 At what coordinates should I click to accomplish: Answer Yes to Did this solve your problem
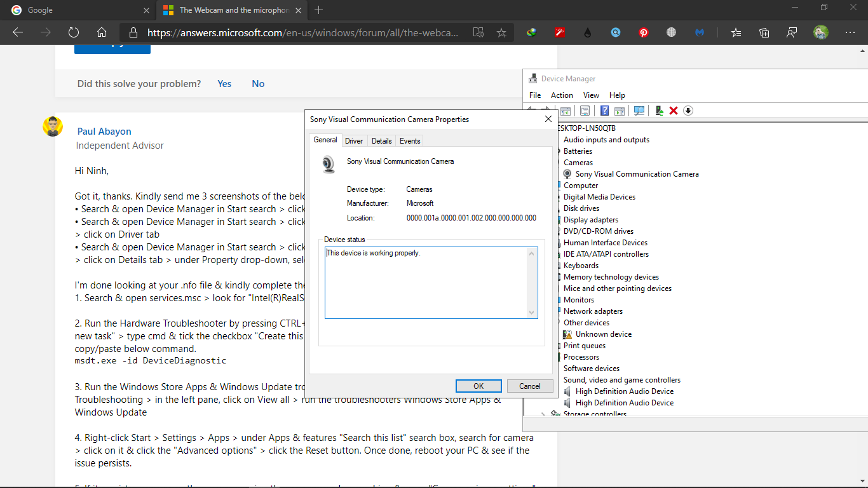(224, 84)
